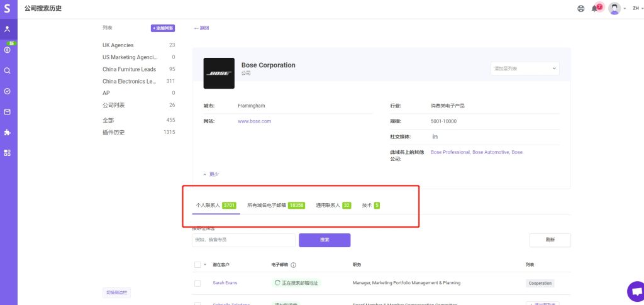Switch to the 所有域名电子邮箱 tab
Image resolution: width=644 pixels, height=305 pixels.
click(276, 205)
